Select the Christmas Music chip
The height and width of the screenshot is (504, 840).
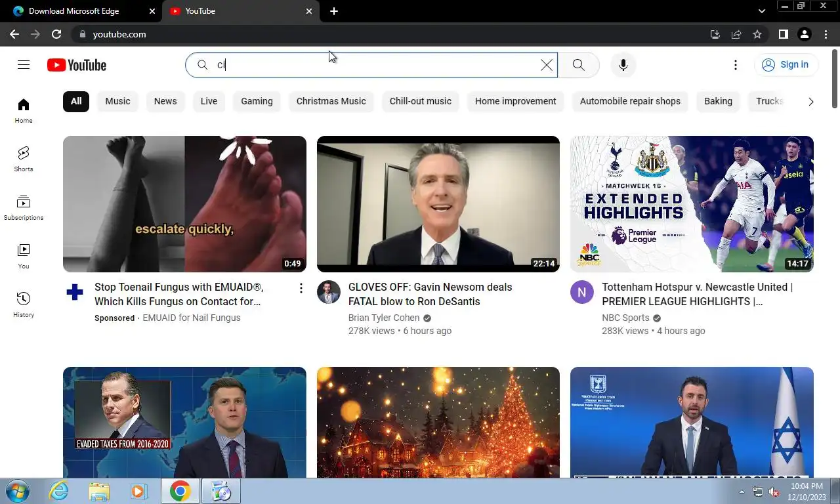click(331, 101)
